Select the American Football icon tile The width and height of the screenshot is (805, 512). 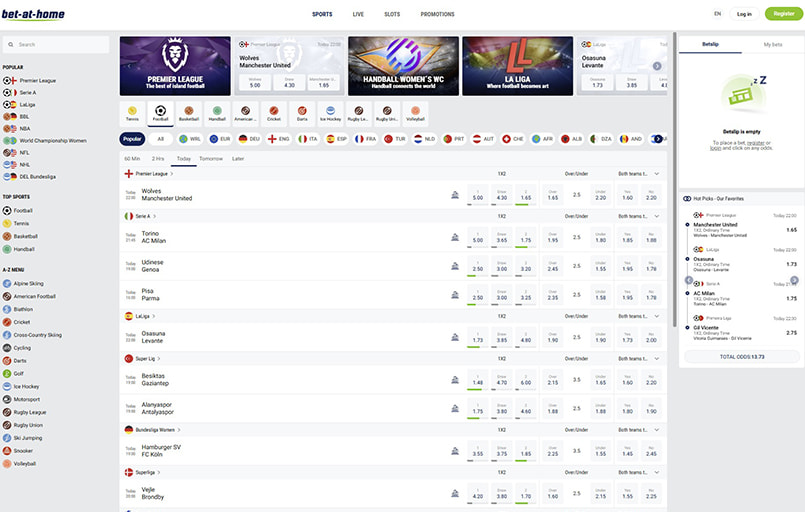tap(245, 113)
